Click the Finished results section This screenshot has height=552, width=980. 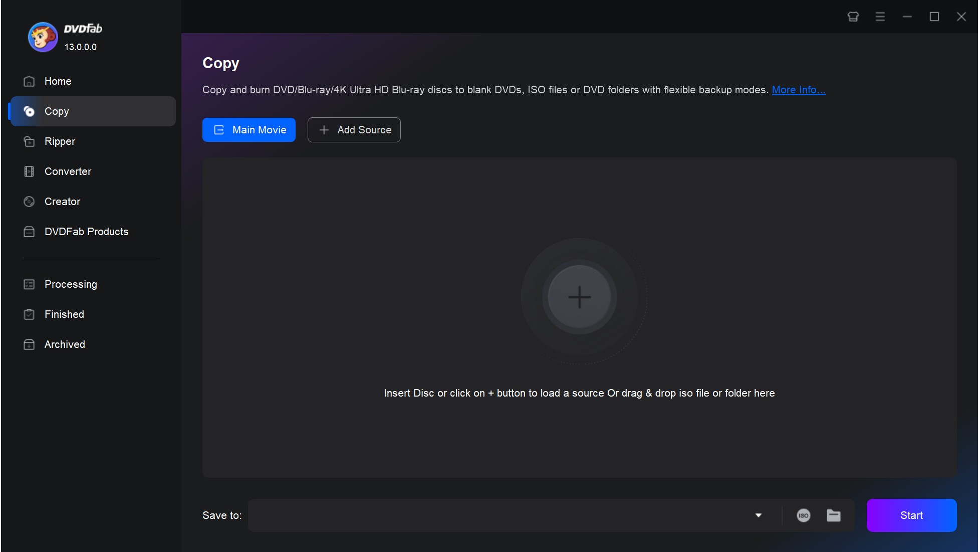coord(64,314)
